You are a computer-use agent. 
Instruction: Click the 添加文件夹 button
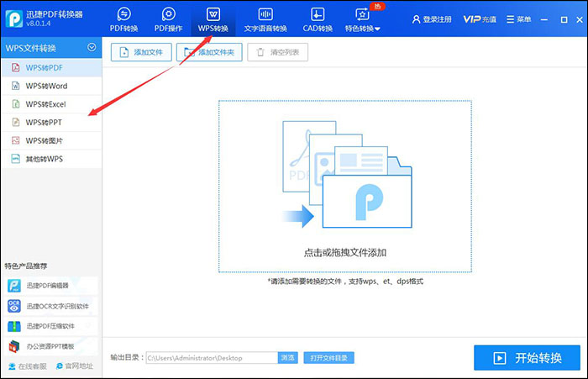tap(209, 52)
